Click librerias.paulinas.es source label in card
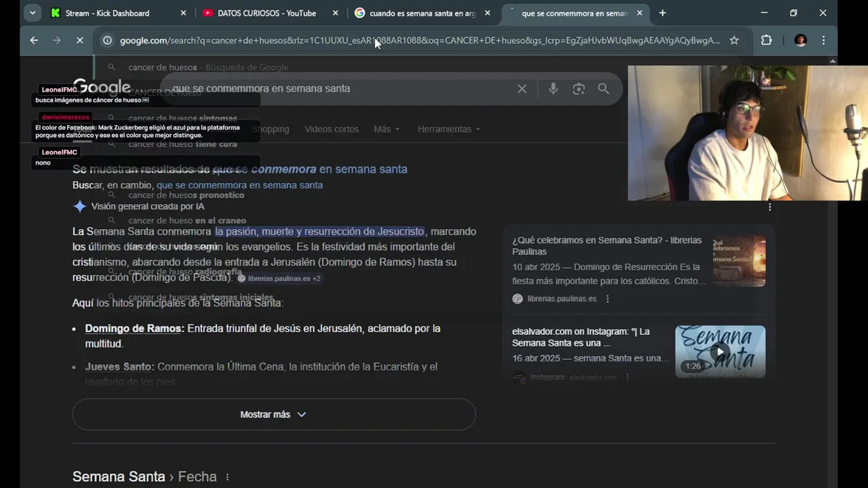This screenshot has width=868, height=488. tap(562, 299)
